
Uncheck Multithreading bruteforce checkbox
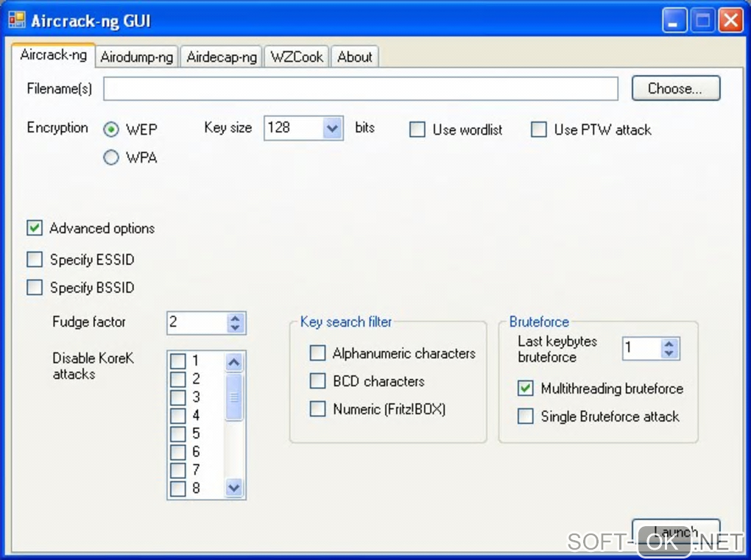526,388
